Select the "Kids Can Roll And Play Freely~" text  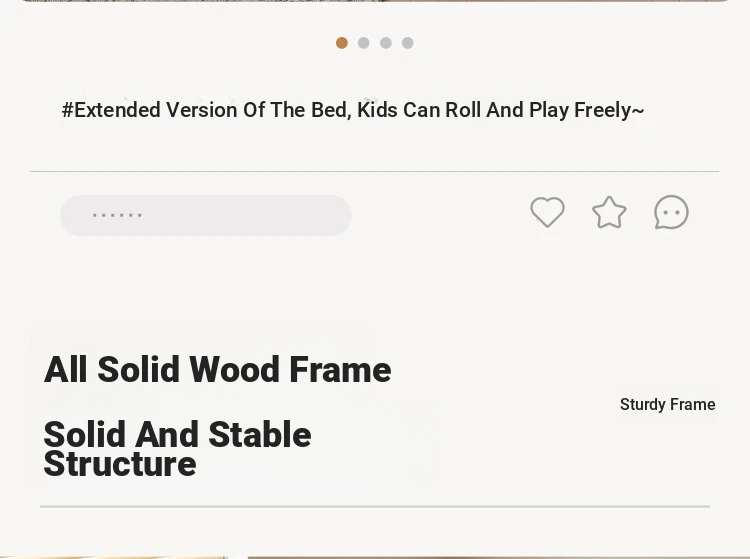pos(501,110)
